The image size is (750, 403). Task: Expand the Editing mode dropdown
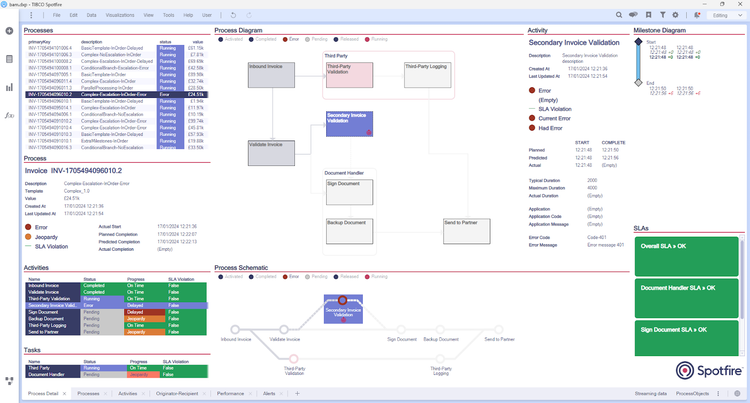coord(725,15)
